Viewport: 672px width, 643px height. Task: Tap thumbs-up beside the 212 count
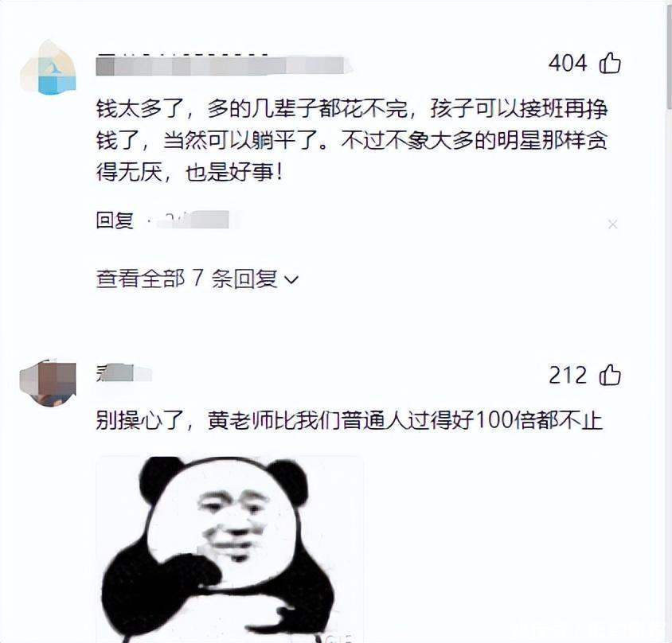610,375
